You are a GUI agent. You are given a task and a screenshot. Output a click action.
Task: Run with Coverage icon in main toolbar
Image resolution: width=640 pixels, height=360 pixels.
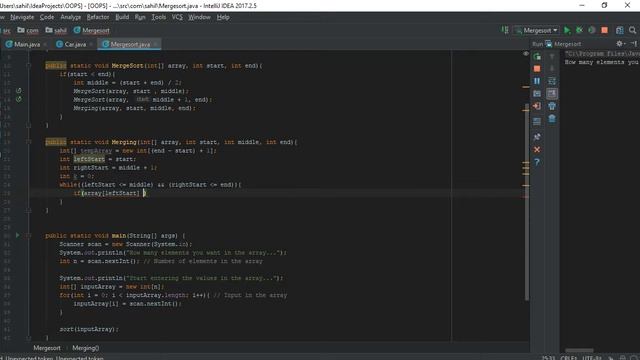[591, 30]
